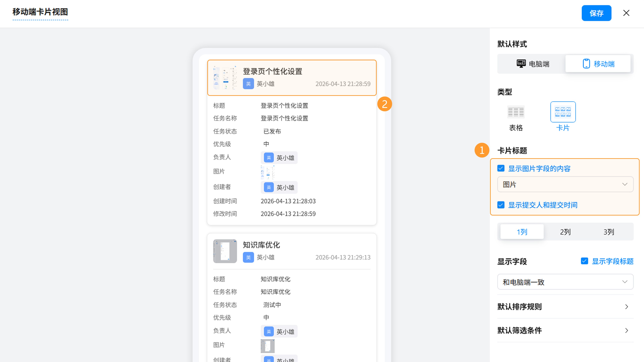The height and width of the screenshot is (362, 644).
Task: Click the 电脑端 desktop monitor icon
Action: coord(521,64)
